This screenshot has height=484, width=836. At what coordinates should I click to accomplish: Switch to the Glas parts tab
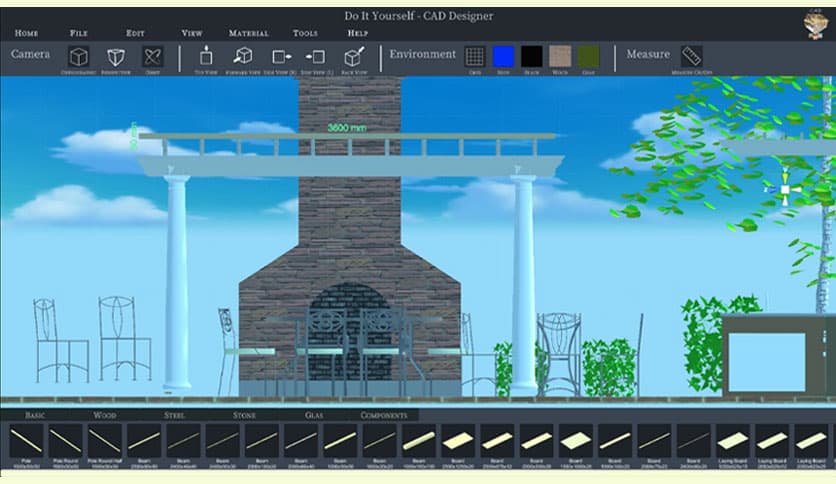pos(314,415)
